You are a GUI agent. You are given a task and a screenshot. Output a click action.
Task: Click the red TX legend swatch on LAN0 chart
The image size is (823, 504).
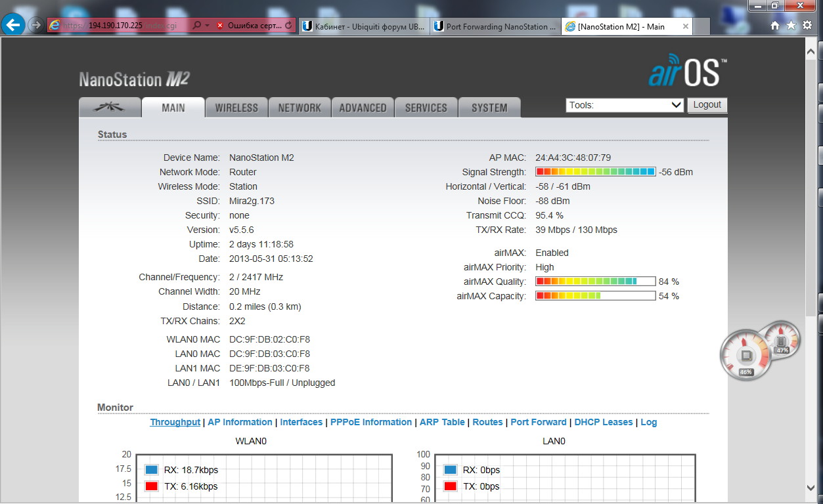pyautogui.click(x=451, y=486)
